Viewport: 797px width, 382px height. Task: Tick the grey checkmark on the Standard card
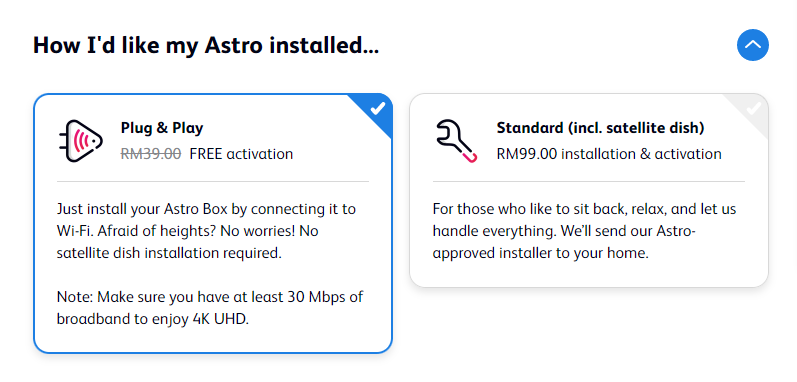click(753, 108)
